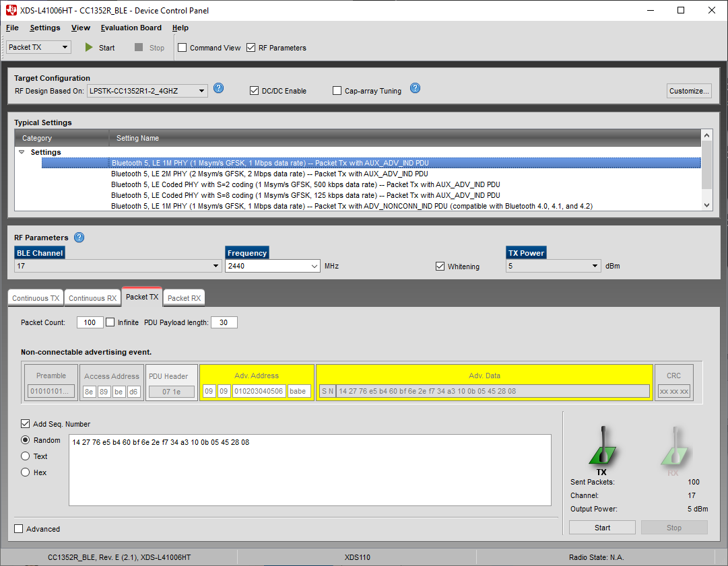This screenshot has height=566, width=728.
Task: Click the PDU Header 07 1e field
Action: pos(171,392)
